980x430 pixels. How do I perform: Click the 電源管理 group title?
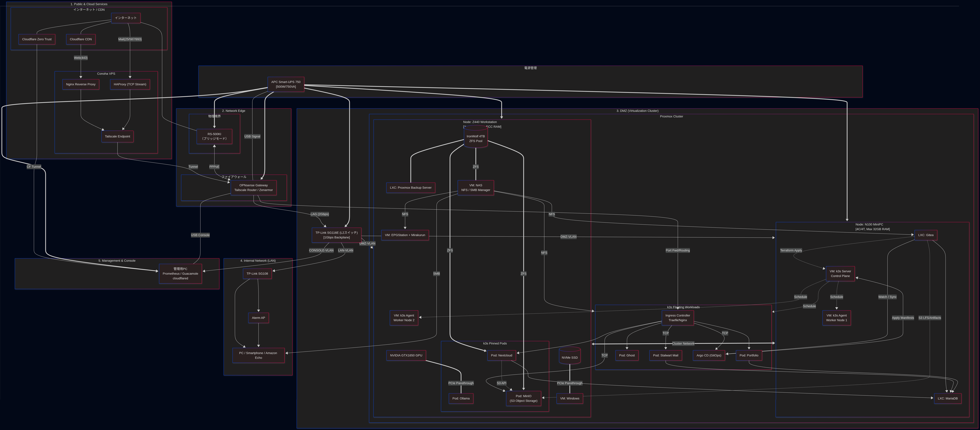tap(530, 68)
